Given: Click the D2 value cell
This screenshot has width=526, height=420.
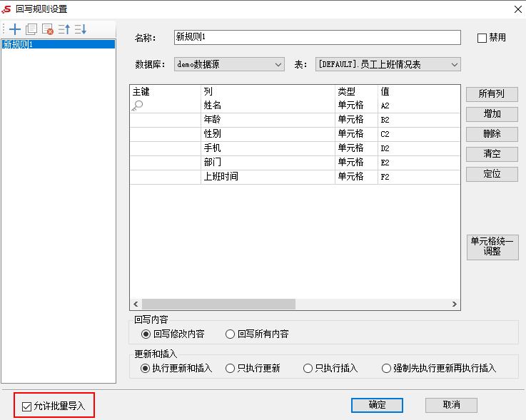Looking at the screenshot, I should [x=419, y=148].
